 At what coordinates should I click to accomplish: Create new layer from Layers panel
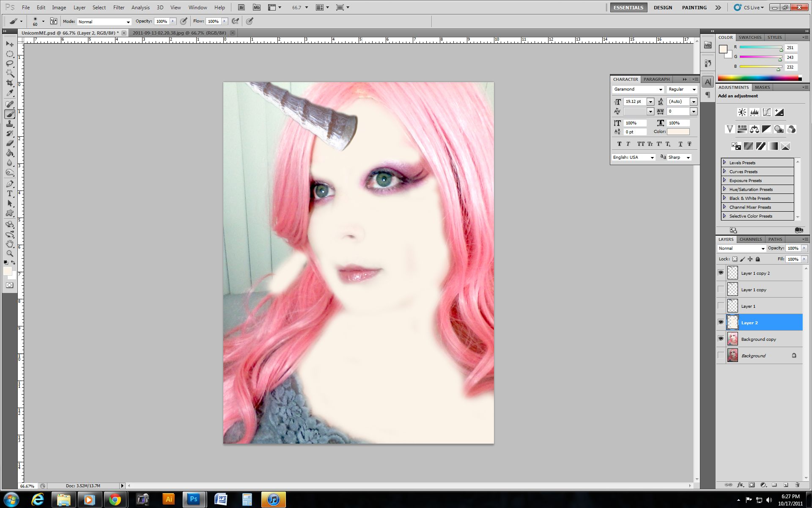(x=785, y=485)
